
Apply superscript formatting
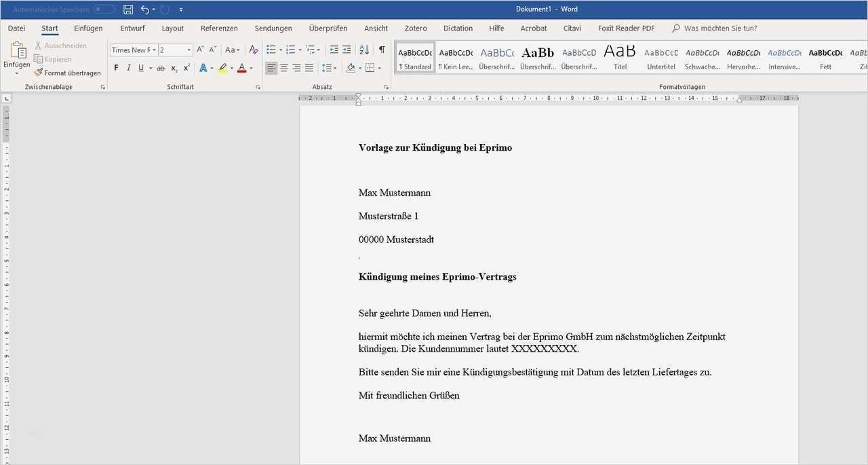pyautogui.click(x=186, y=67)
